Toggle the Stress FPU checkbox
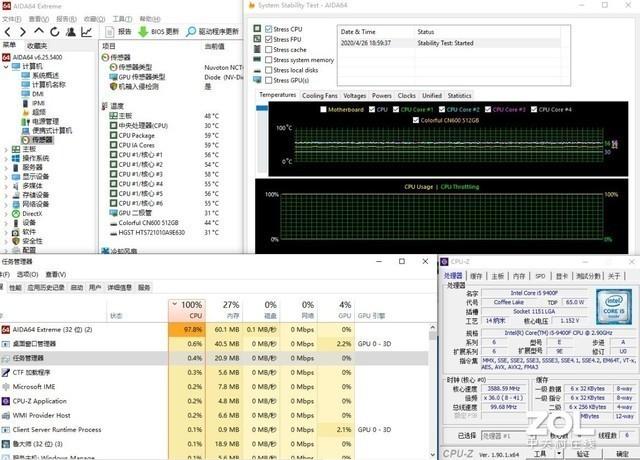The height and width of the screenshot is (460, 640). click(x=269, y=39)
